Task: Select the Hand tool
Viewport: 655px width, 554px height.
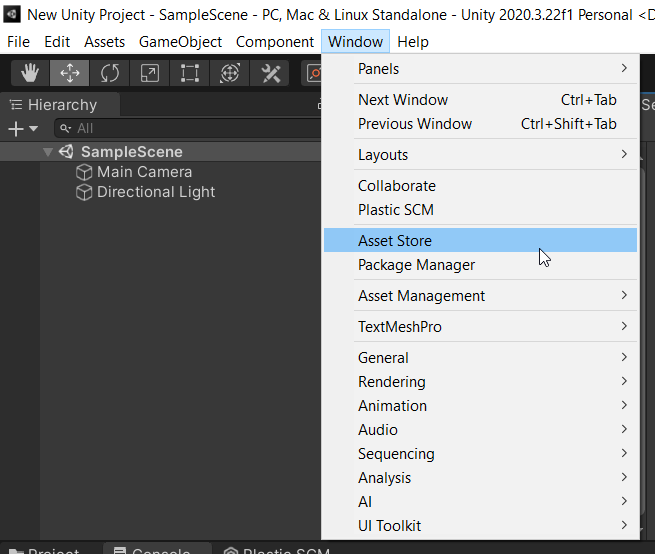Action: pyautogui.click(x=30, y=73)
